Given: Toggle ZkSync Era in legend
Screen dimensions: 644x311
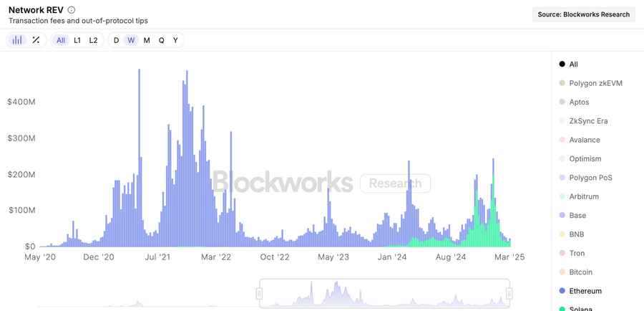Looking at the screenshot, I should 584,121.
